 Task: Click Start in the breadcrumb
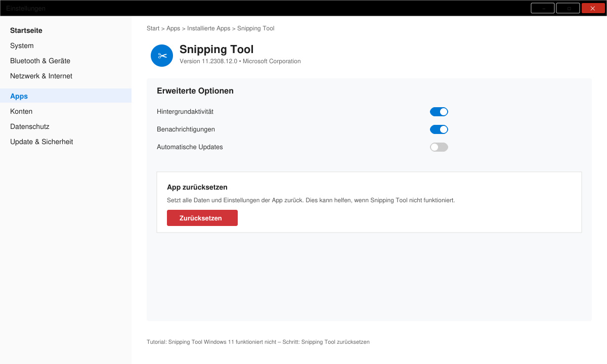153,28
